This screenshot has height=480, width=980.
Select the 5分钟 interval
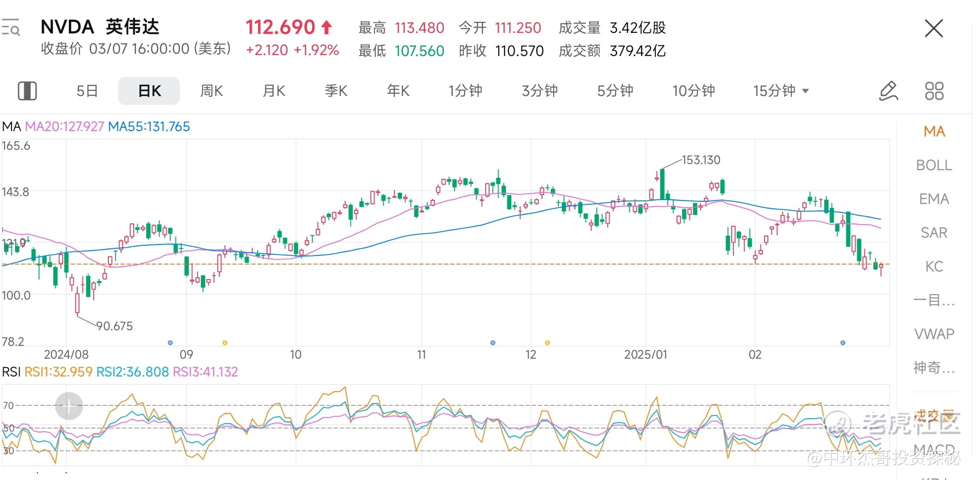615,91
